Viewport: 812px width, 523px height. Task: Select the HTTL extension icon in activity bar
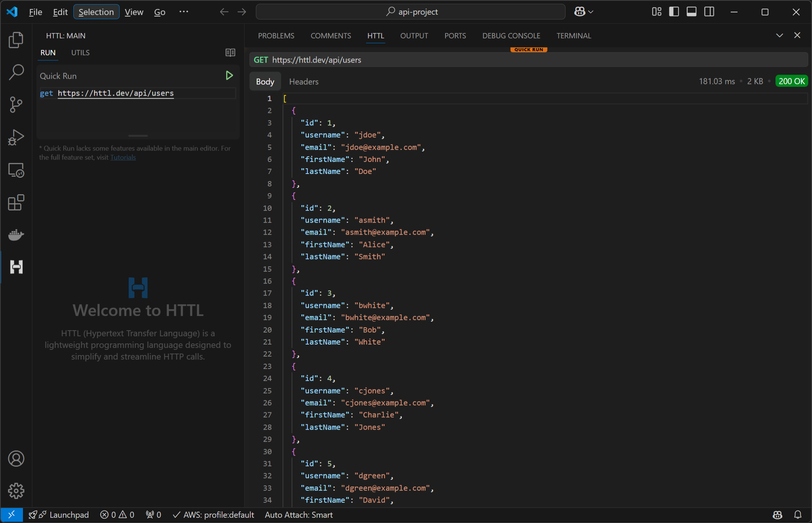click(16, 267)
